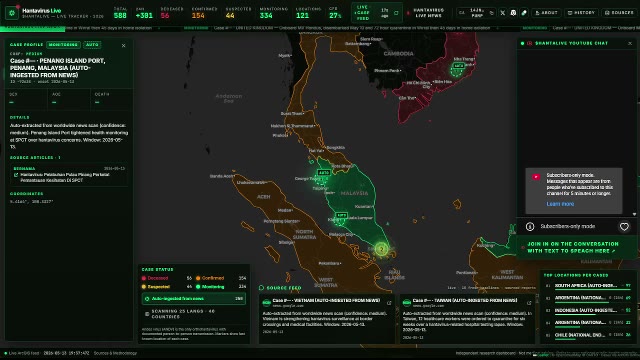Click the info icon beside Subscribers-only mode

pos(530,227)
